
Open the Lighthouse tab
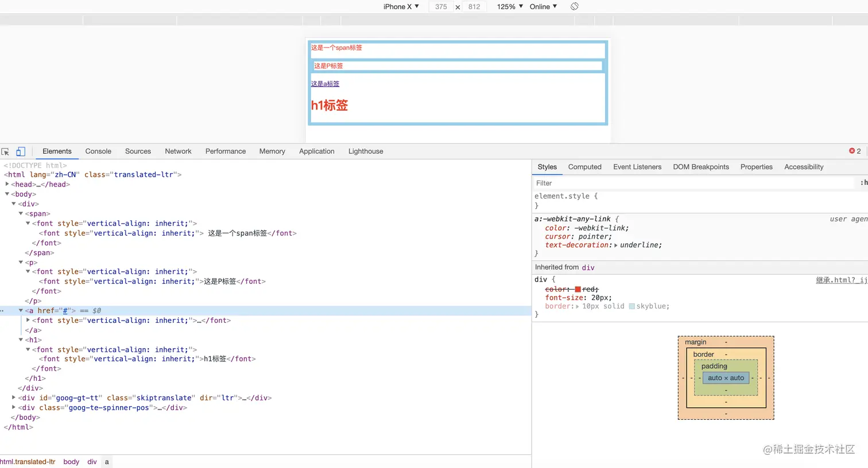(x=366, y=151)
